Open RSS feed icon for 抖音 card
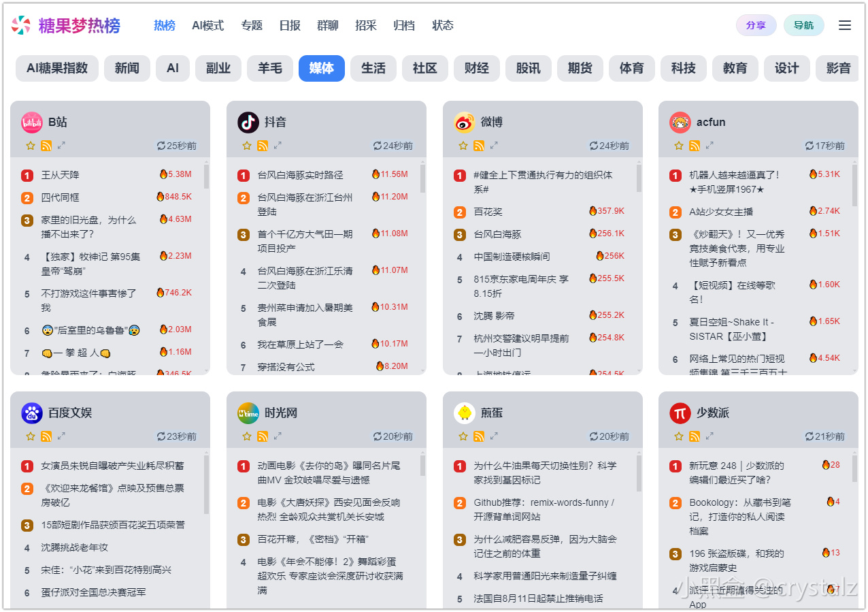Image resolution: width=868 pixels, height=612 pixels. [x=263, y=146]
